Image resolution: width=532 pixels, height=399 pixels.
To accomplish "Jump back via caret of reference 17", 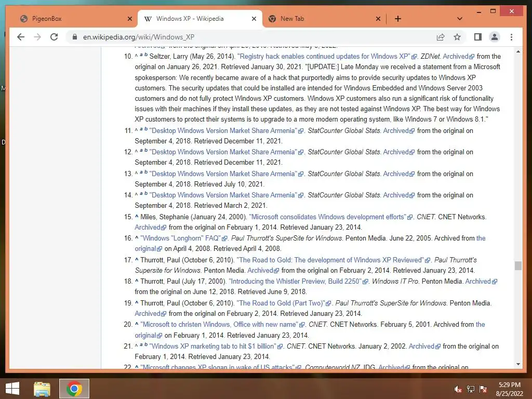I will tap(137, 259).
